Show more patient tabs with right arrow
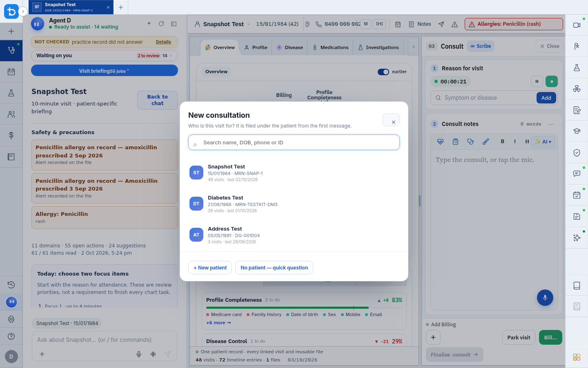Image resolution: width=588 pixels, height=368 pixels. point(413,47)
